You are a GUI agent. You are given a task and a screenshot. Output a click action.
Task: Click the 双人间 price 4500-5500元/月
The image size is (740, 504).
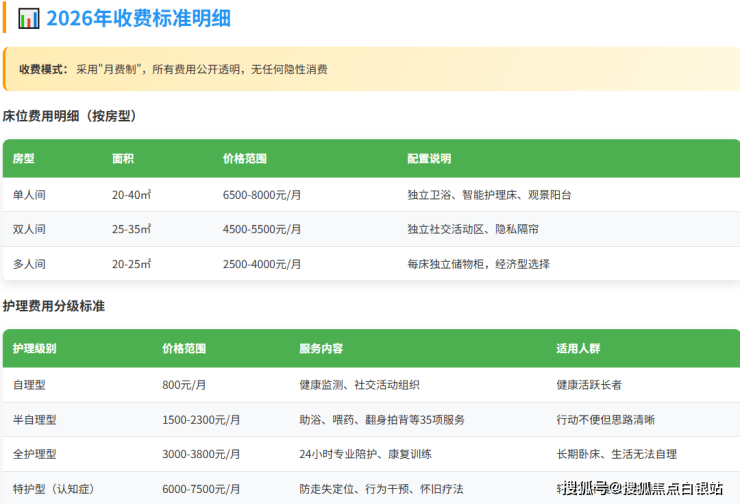[262, 229]
